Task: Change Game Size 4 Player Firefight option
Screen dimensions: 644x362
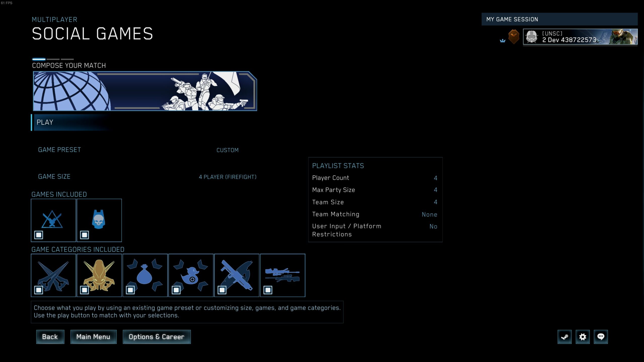Action: point(227,177)
